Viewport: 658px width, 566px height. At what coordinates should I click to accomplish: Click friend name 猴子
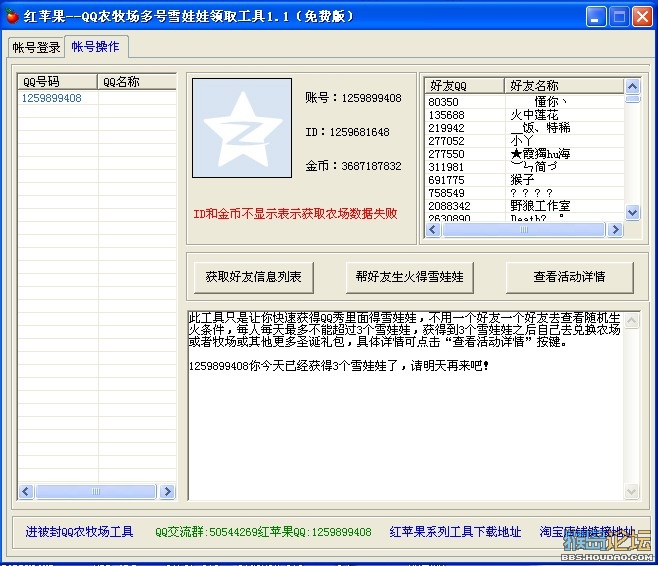click(x=522, y=180)
